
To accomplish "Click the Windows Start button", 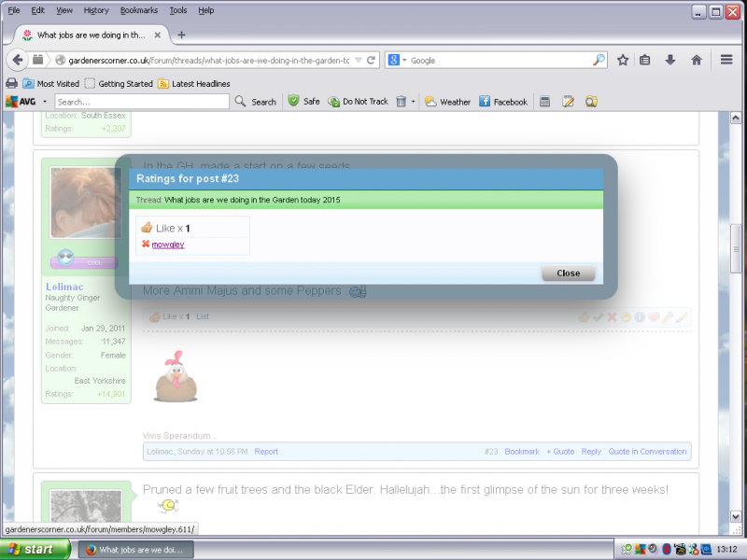I will 34,549.
